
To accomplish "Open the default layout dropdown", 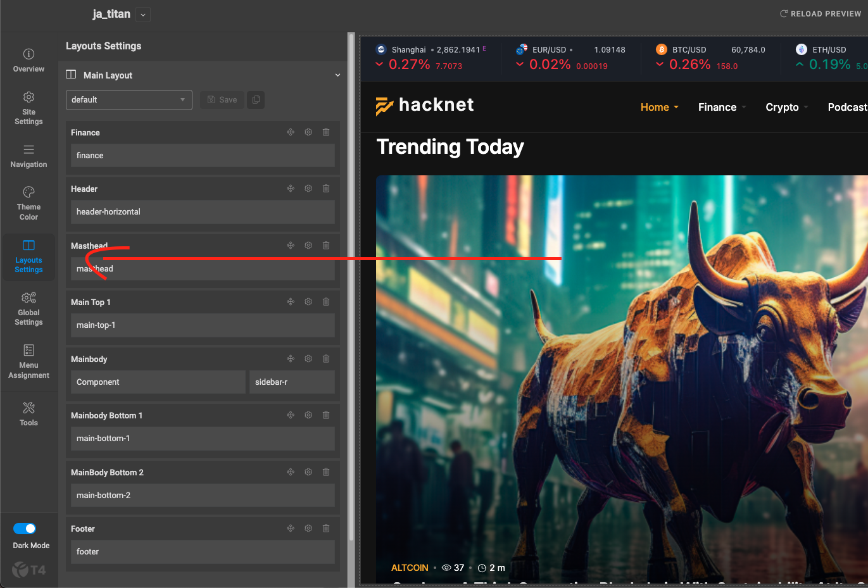I will pos(129,100).
